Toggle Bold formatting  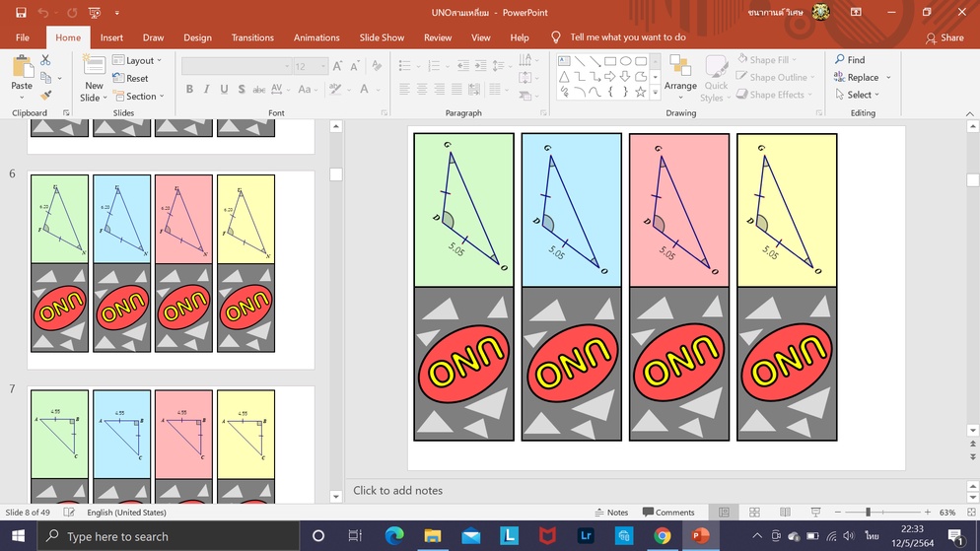coord(189,90)
